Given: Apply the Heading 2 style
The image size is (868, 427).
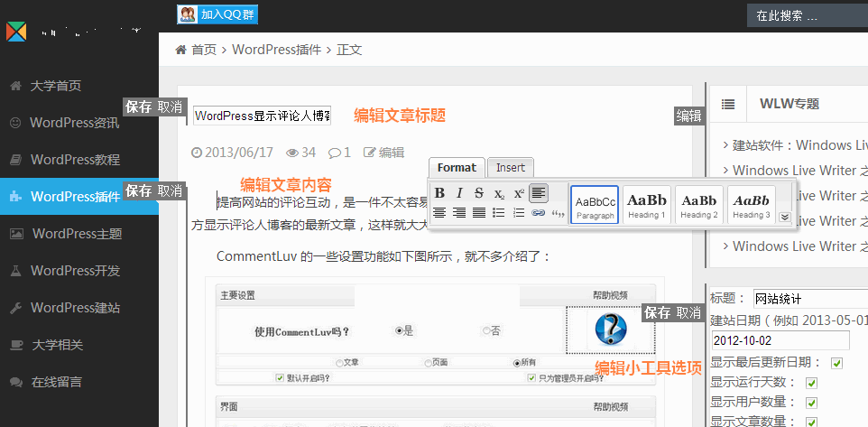Looking at the screenshot, I should 699,205.
